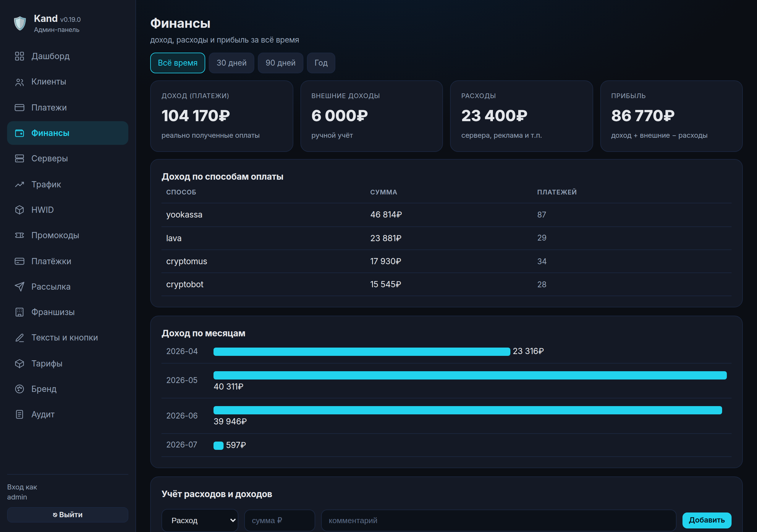Viewport: 757px width, 532px height.
Task: Open Бренд via the palette icon
Action: [x=20, y=389]
